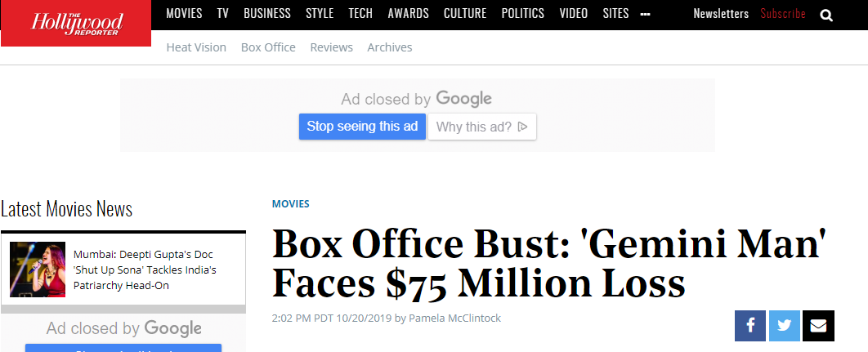Go to Reviews subsection
The height and width of the screenshot is (352, 868).
331,47
